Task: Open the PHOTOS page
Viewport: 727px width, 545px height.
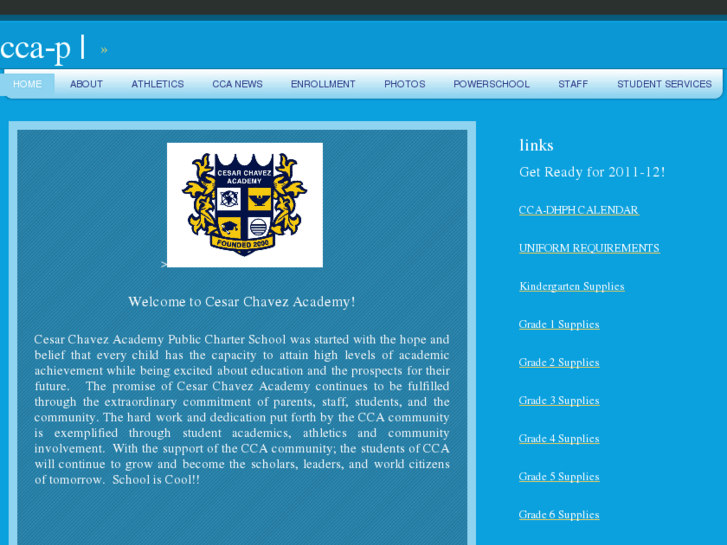Action: tap(405, 84)
